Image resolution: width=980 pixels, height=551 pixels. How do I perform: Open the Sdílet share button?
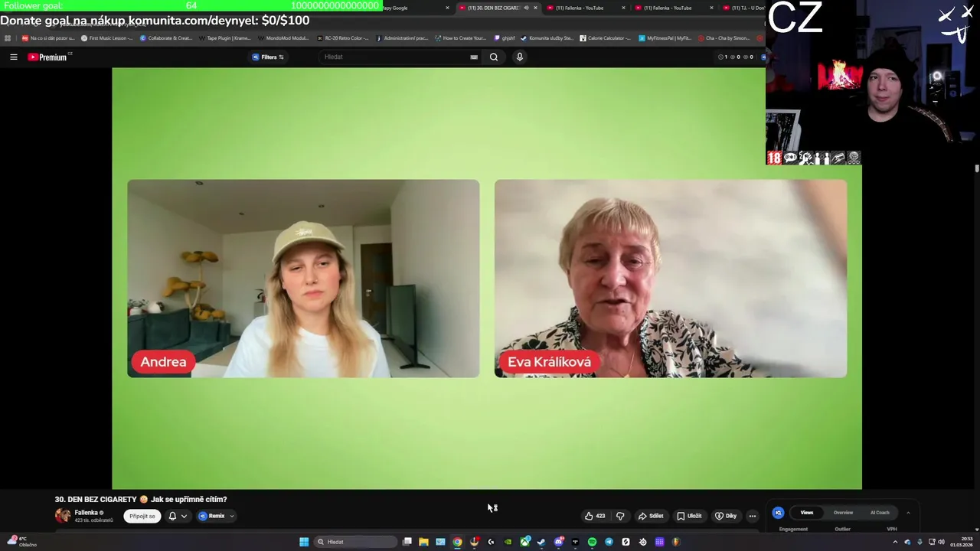tap(651, 516)
